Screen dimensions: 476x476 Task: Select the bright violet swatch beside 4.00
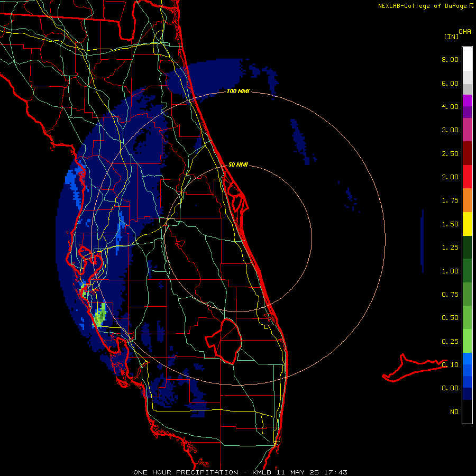[x=467, y=100]
